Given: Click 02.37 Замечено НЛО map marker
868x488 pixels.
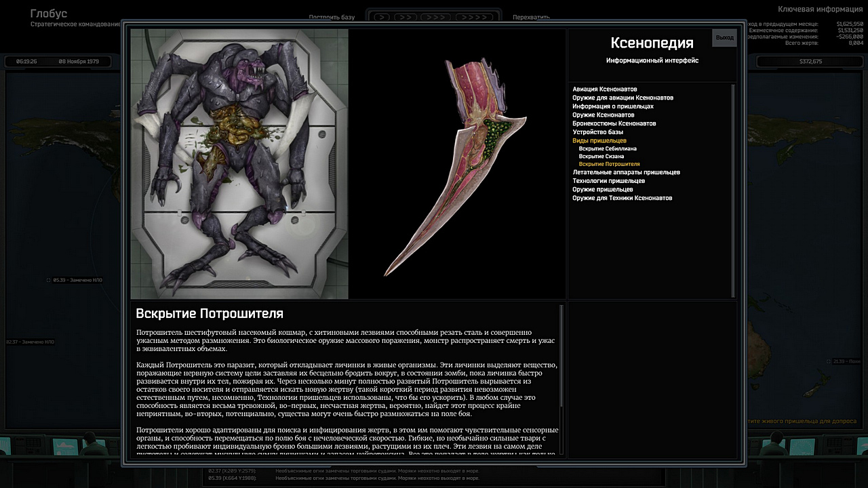Looking at the screenshot, I should [30, 342].
